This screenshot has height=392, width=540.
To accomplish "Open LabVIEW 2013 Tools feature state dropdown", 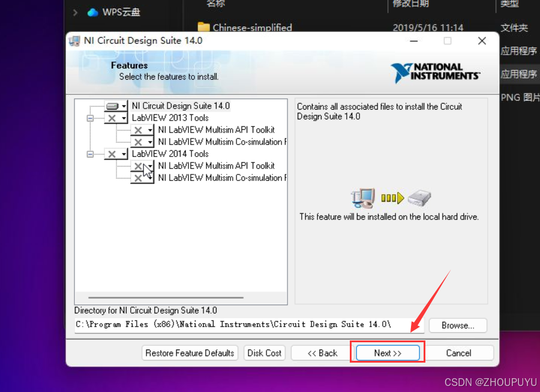I will 116,118.
